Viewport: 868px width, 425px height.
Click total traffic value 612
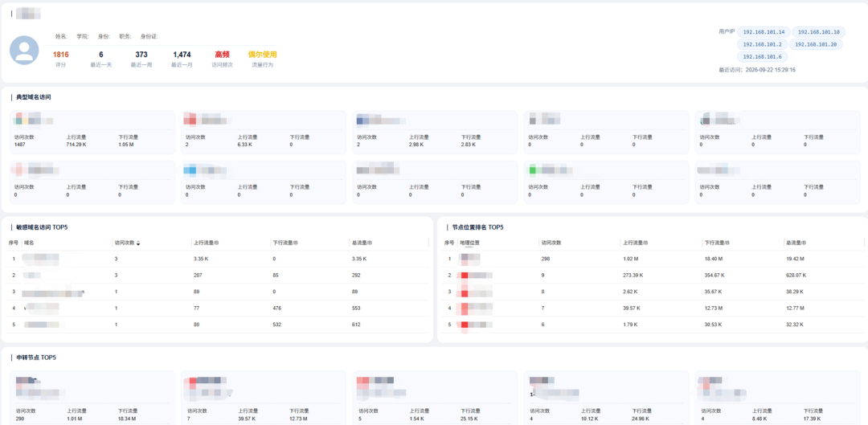[x=356, y=325]
